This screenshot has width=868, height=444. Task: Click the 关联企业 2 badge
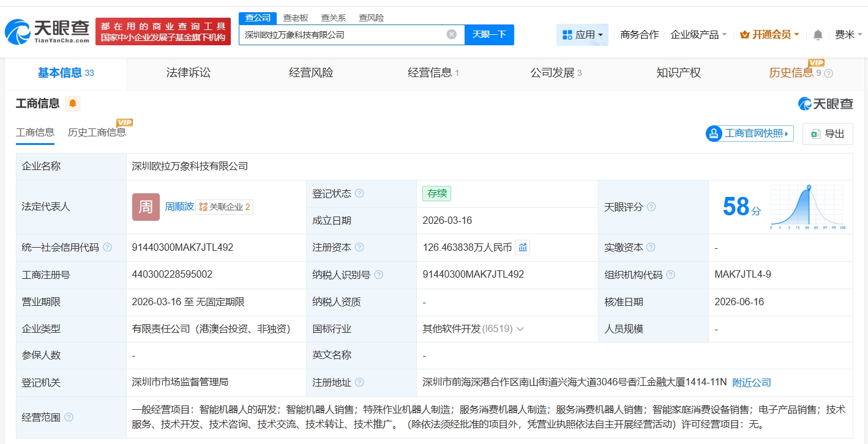(x=224, y=207)
